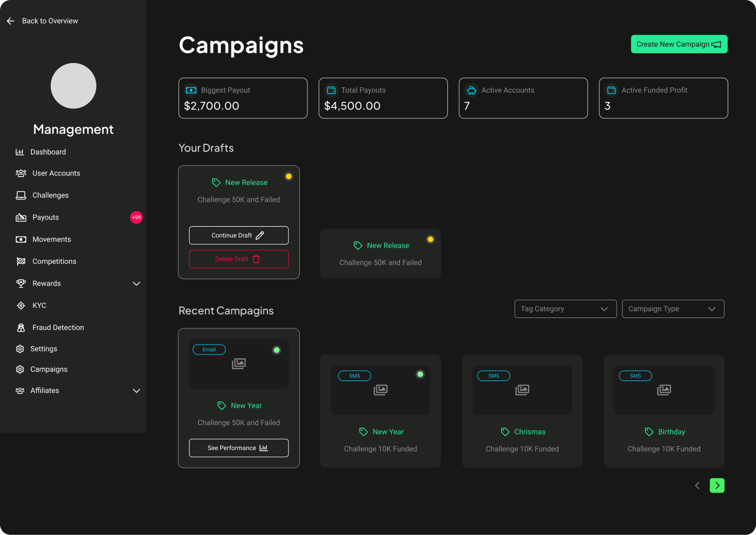Click the tag icon on the Chrismas campaign
The image size is (756, 535).
click(x=505, y=432)
